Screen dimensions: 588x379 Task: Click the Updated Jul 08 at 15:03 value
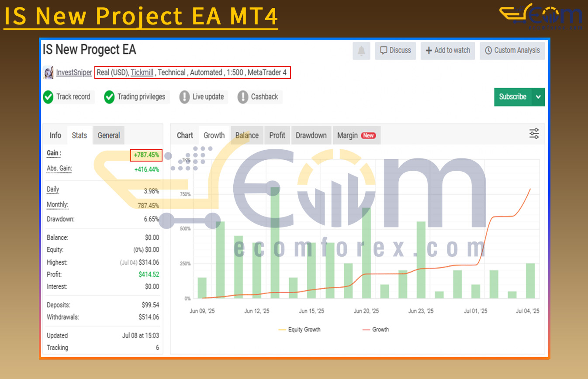coord(141,335)
